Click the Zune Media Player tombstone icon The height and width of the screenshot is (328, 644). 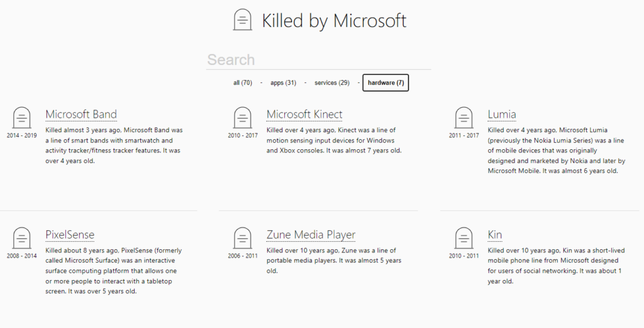[243, 239]
